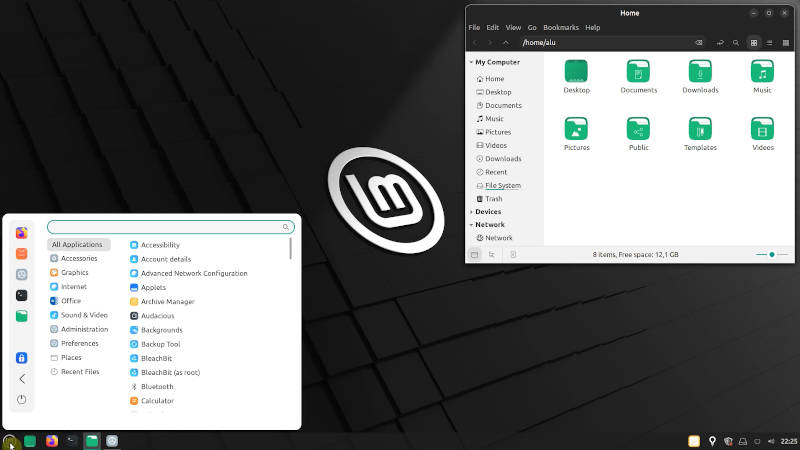Open System Settings in the menu favorites

pyautogui.click(x=21, y=274)
